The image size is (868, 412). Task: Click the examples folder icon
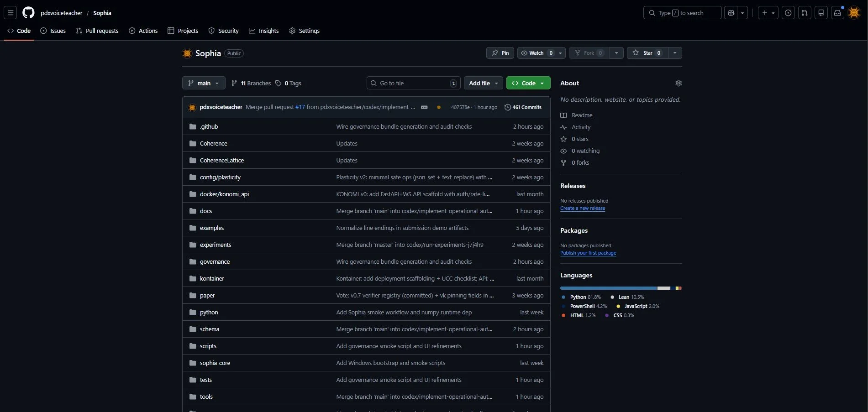tap(193, 228)
